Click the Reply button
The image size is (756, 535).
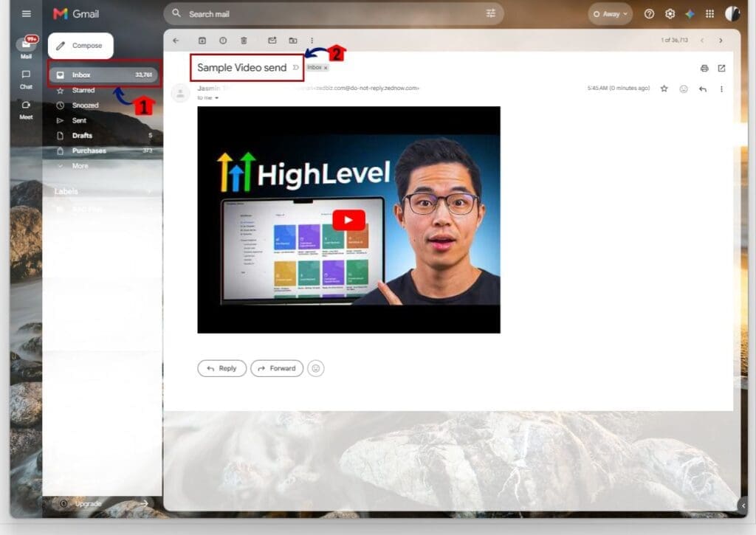coord(221,369)
